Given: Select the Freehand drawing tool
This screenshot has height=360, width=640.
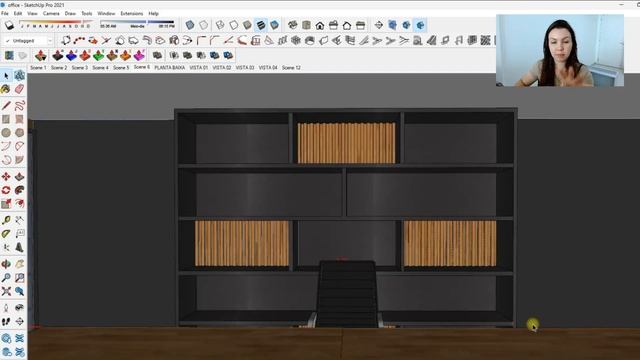Looking at the screenshot, I should pyautogui.click(x=19, y=106).
